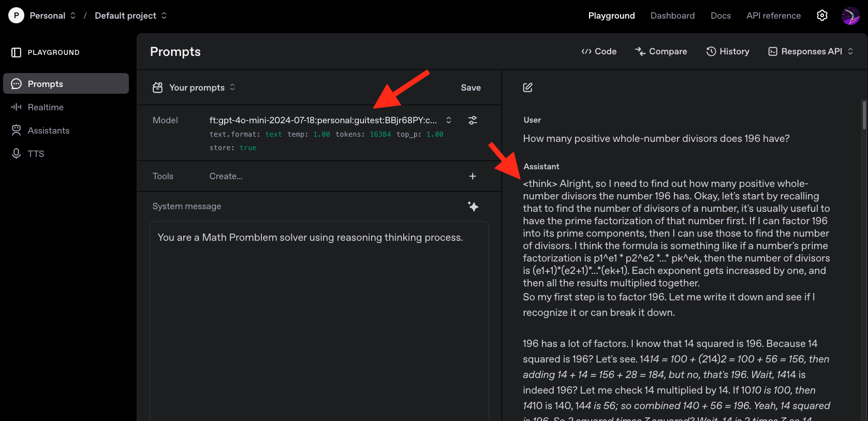The height and width of the screenshot is (421, 868).
Task: Click the temp 1.00 parameter value
Action: coord(321,134)
